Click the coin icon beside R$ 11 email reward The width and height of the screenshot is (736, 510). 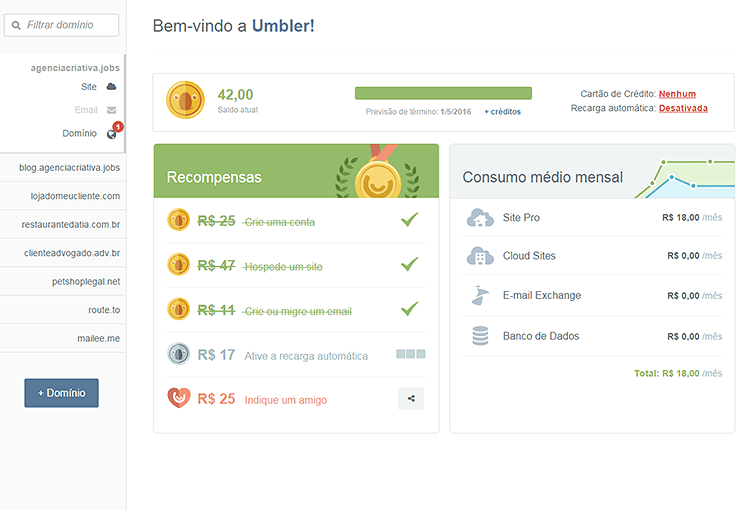178,309
